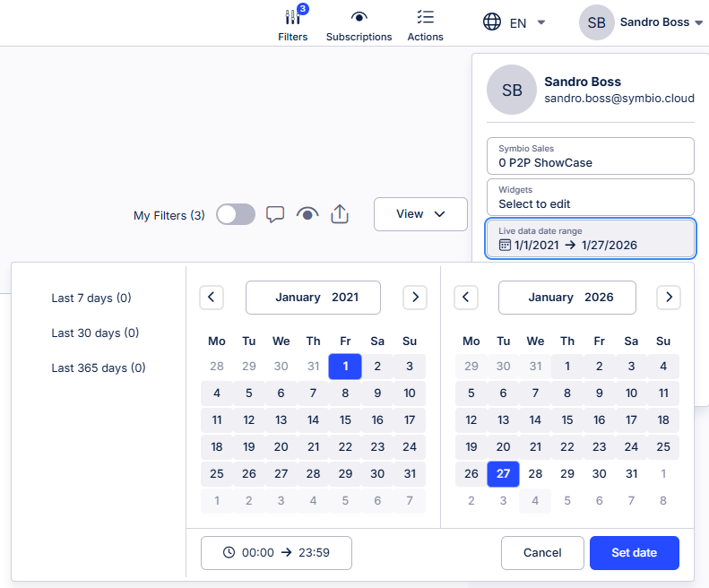Toggle the eye visibility icon beside comments
This screenshot has height=588, width=709.
coord(307,214)
